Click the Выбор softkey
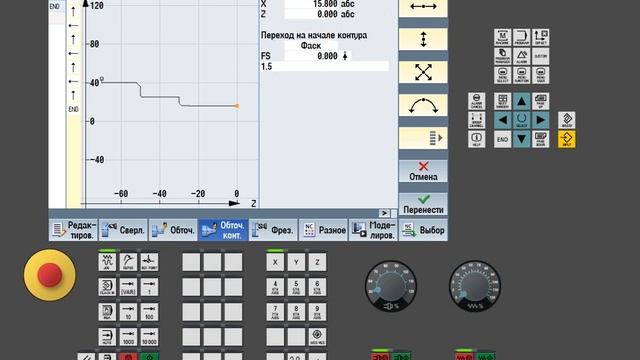 pyautogui.click(x=423, y=230)
